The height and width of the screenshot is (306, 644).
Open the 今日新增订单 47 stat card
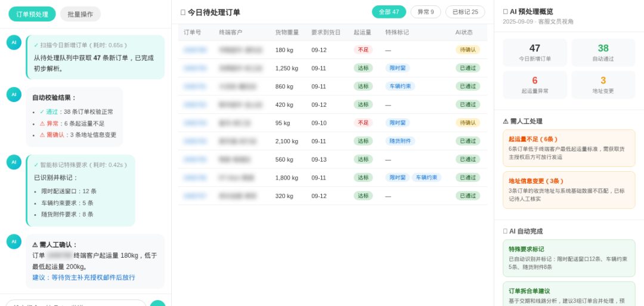535,52
